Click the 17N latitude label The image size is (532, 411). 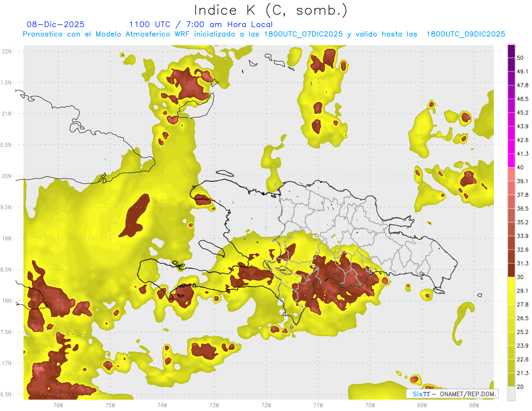click(x=7, y=363)
